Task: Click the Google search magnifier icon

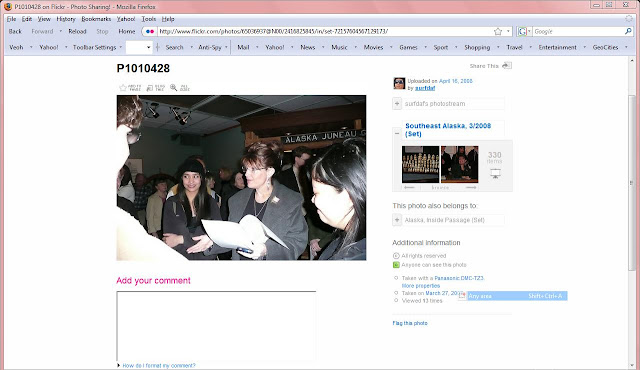Action: pos(628,31)
